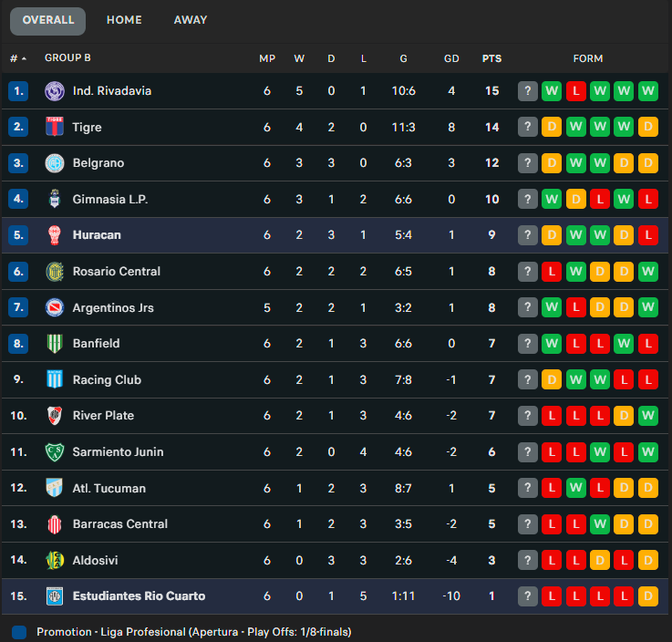Open the Rosario Central team link

click(117, 272)
